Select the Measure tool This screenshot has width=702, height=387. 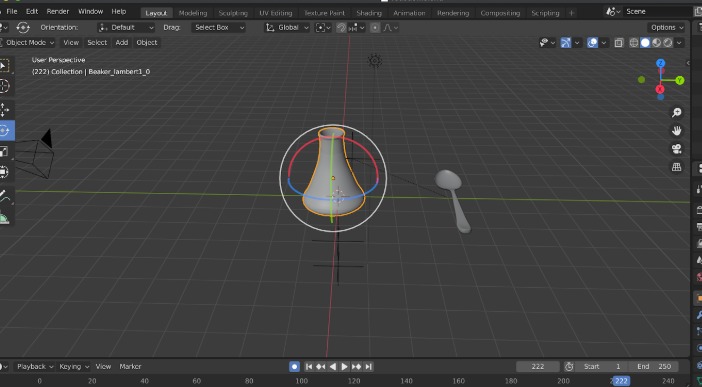[x=4, y=217]
